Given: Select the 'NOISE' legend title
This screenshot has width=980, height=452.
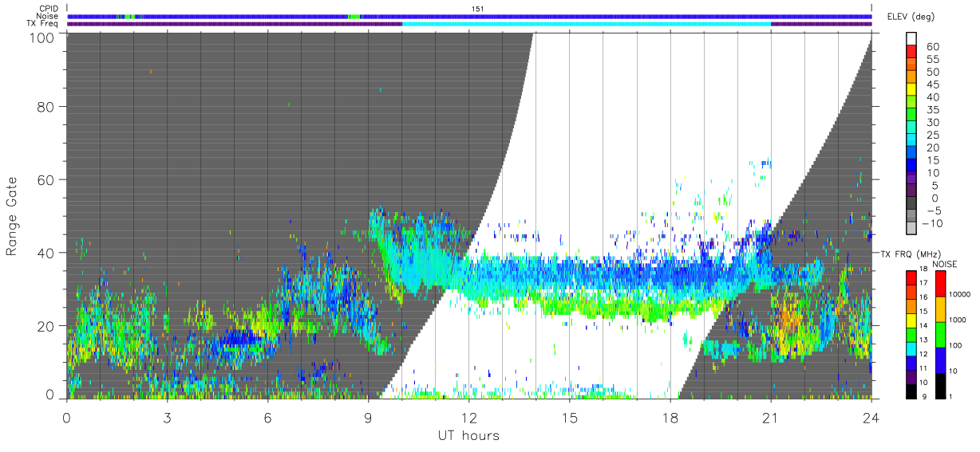Looking at the screenshot, I should click(x=946, y=264).
